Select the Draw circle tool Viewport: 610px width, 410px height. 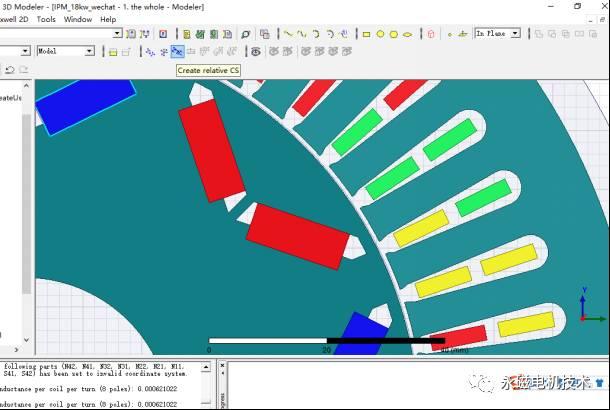380,34
